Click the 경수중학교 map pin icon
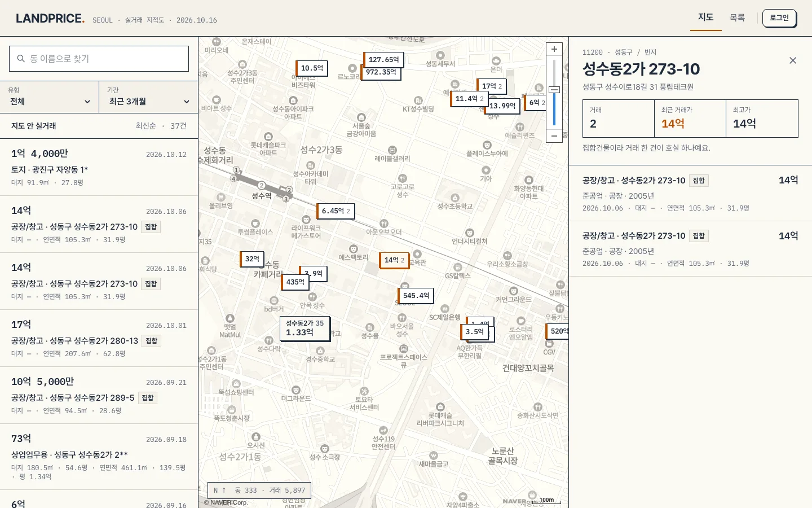Image resolution: width=812 pixels, height=508 pixels. click(x=320, y=351)
